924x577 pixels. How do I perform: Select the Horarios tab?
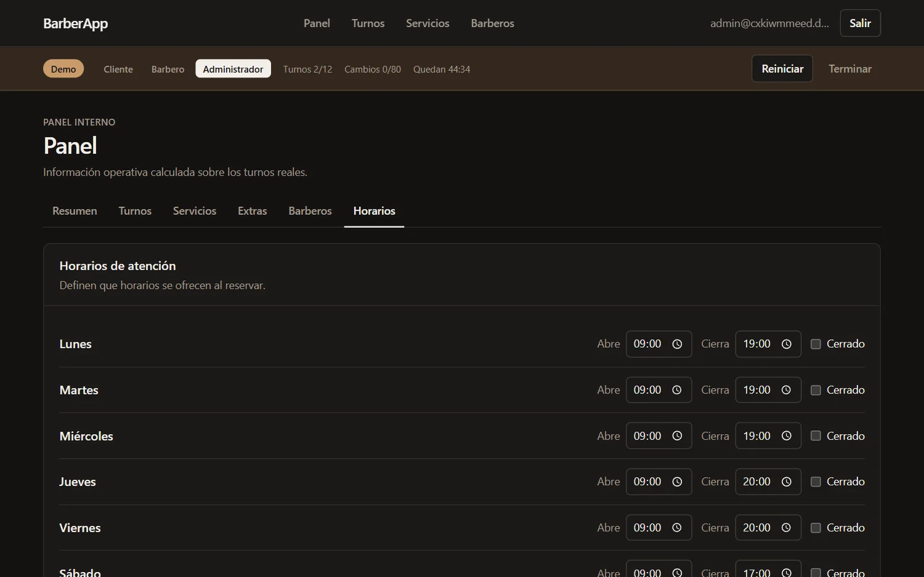click(x=375, y=211)
